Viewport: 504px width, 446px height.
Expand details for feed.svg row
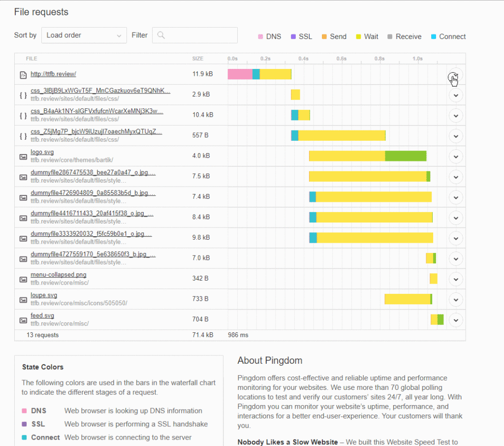pos(456,320)
